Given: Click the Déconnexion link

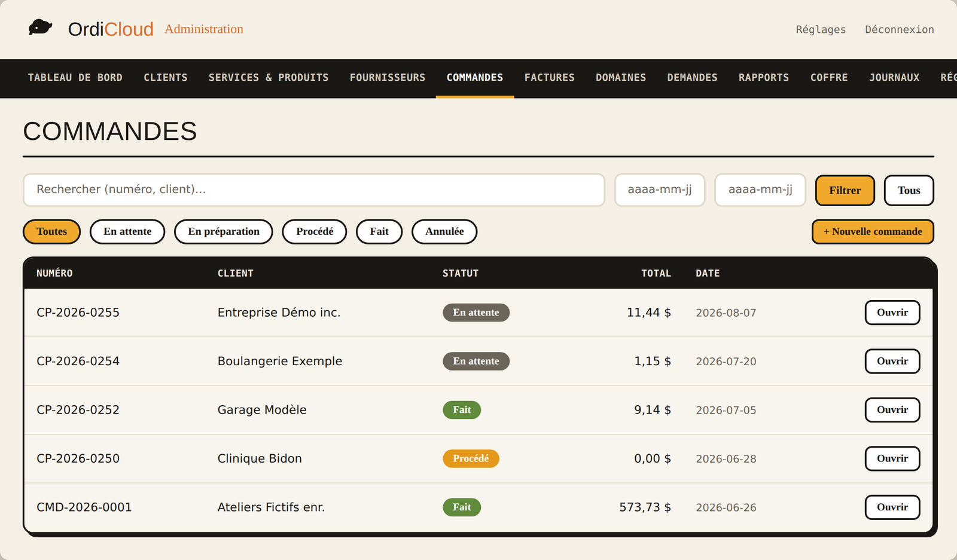Looking at the screenshot, I should pyautogui.click(x=900, y=29).
